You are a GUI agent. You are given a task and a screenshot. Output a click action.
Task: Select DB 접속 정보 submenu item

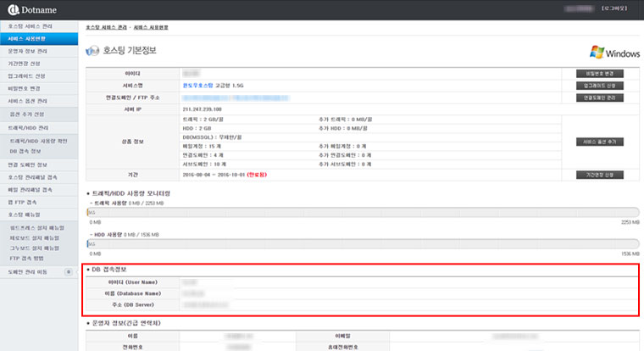point(29,150)
